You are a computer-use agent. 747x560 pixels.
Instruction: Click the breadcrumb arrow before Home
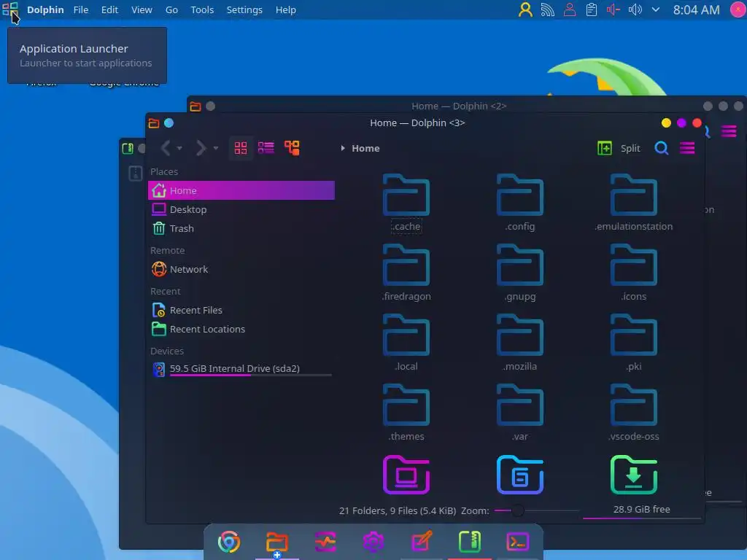point(343,148)
